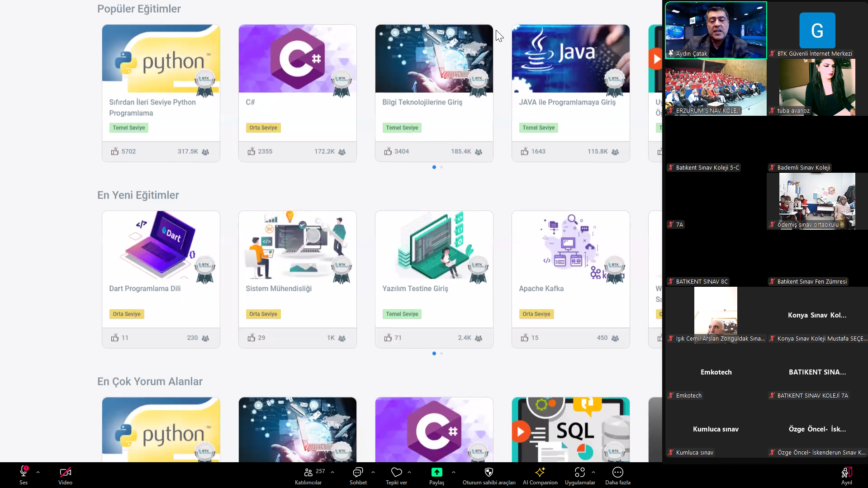Play the SQL course video in En Çok Yorum Alanlar
868x488 pixels.
click(x=520, y=431)
